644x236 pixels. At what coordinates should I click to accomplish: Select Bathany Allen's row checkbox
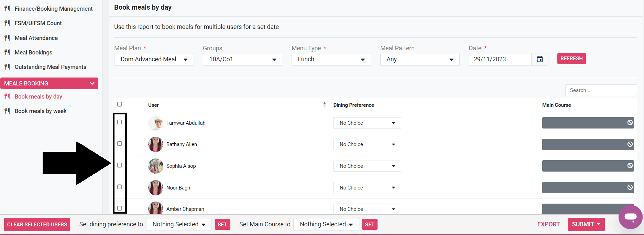120,144
